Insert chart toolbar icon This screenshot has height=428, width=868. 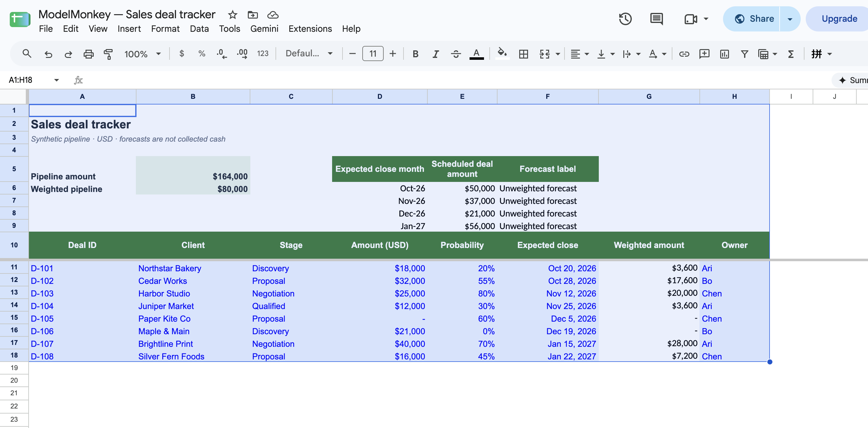tap(724, 54)
